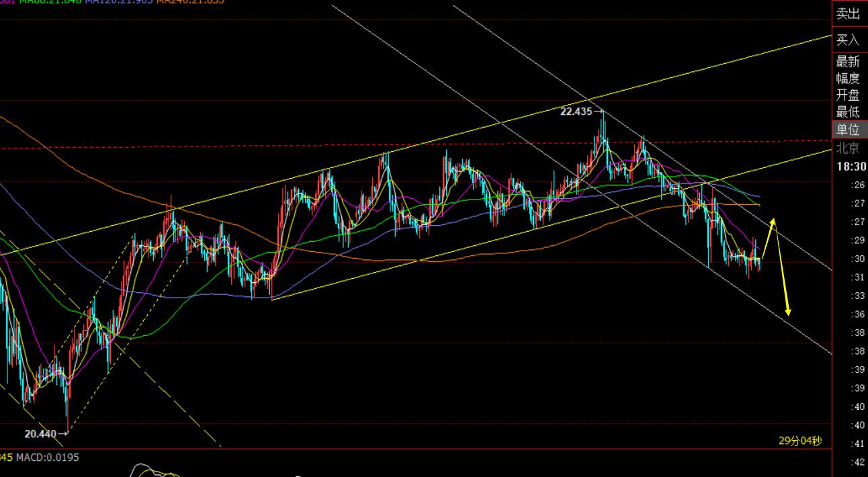Click the 22.435 high price label
The width and height of the screenshot is (868, 477).
[x=576, y=112]
